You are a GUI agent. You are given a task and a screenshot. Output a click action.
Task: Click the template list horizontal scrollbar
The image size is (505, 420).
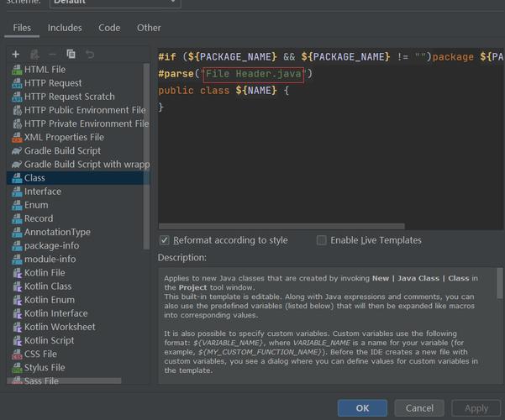click(x=65, y=381)
